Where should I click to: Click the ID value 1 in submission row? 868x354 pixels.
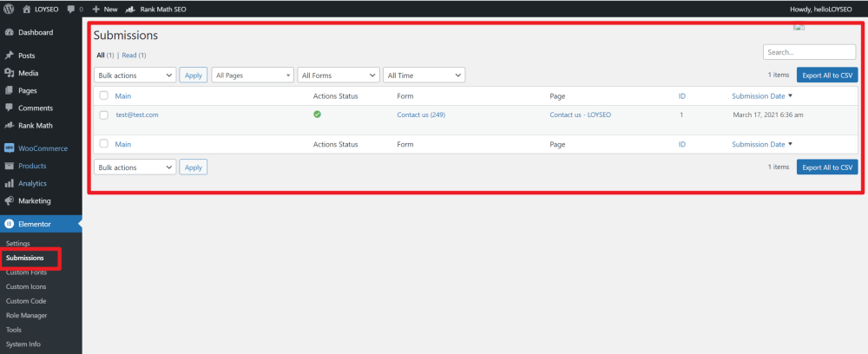tap(681, 115)
